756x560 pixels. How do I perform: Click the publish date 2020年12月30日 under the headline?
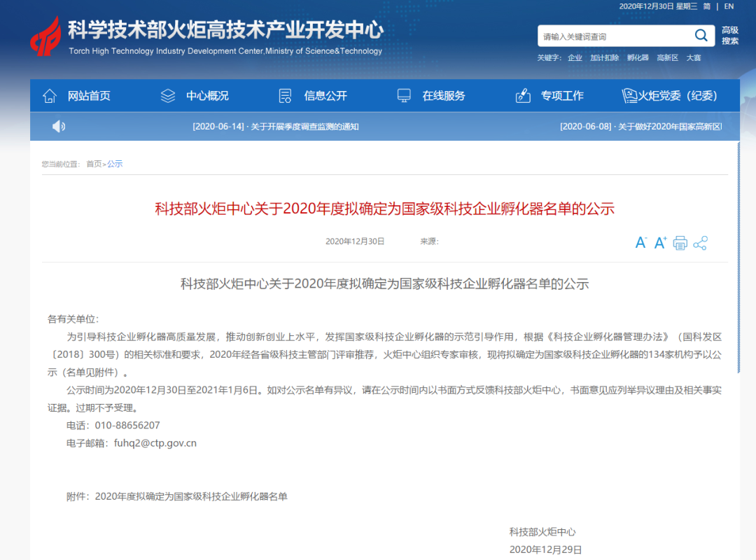tap(355, 241)
